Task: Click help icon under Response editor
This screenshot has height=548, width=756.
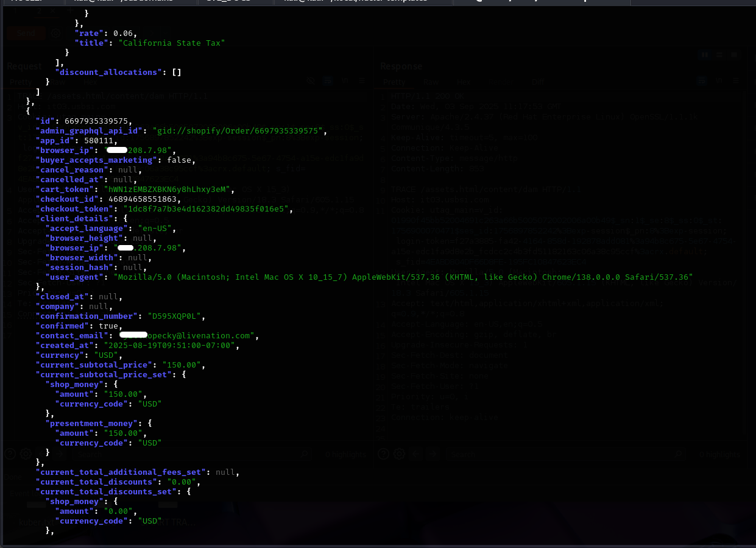Action: (384, 454)
